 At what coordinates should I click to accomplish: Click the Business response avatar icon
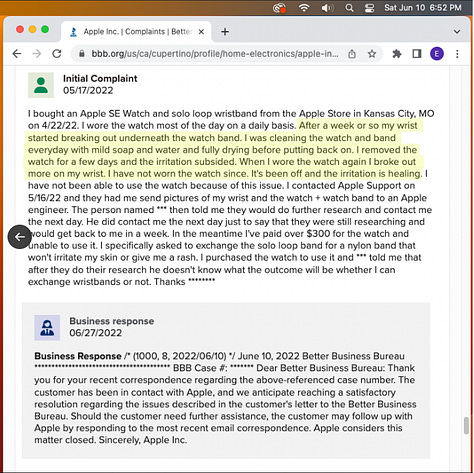47,328
